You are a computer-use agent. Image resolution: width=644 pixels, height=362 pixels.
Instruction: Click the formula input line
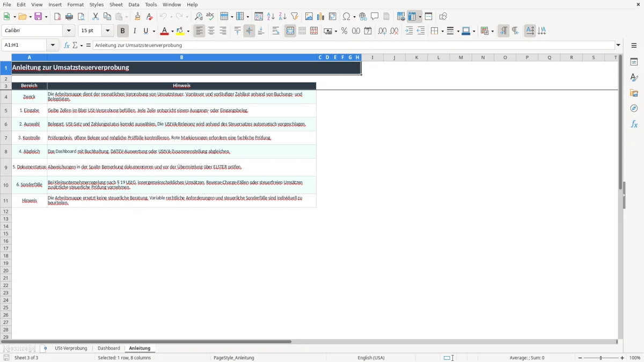coord(354,45)
